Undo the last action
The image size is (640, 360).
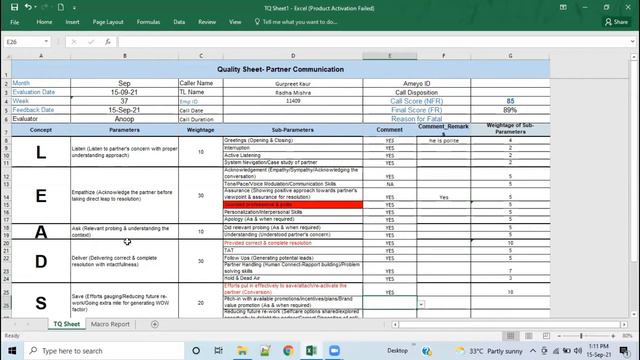tap(28, 7)
